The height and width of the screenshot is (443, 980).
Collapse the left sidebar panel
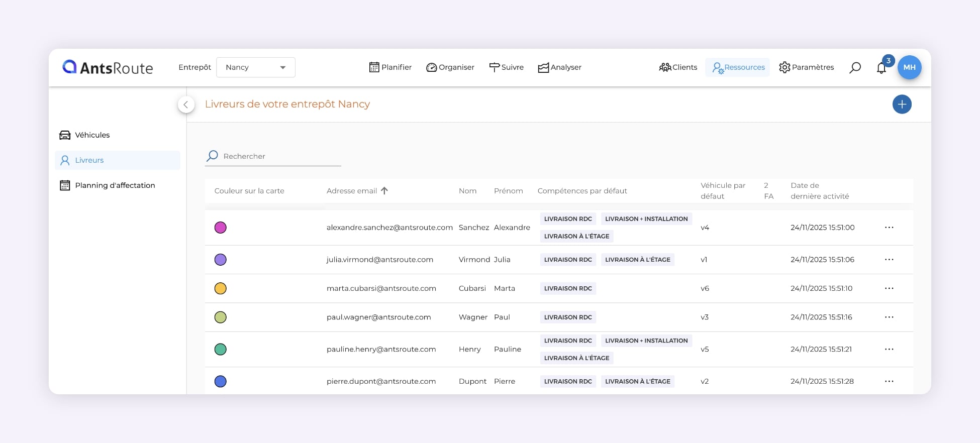point(186,104)
